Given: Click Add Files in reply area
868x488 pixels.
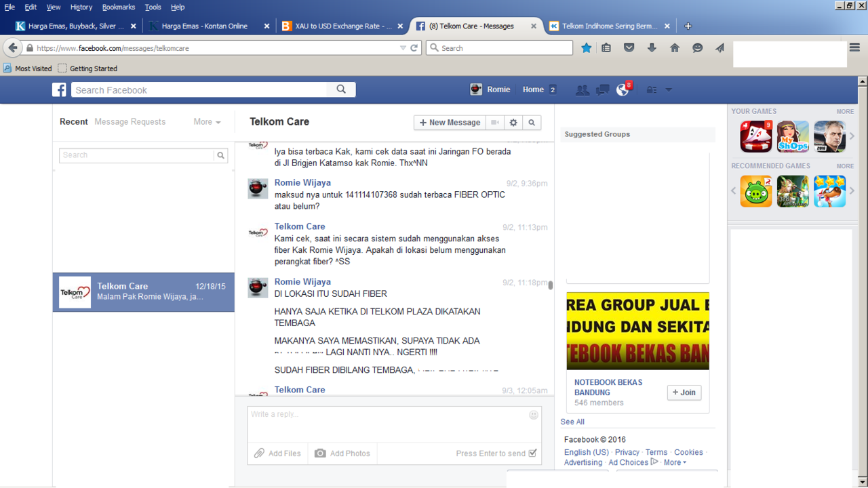Looking at the screenshot, I should point(277,453).
